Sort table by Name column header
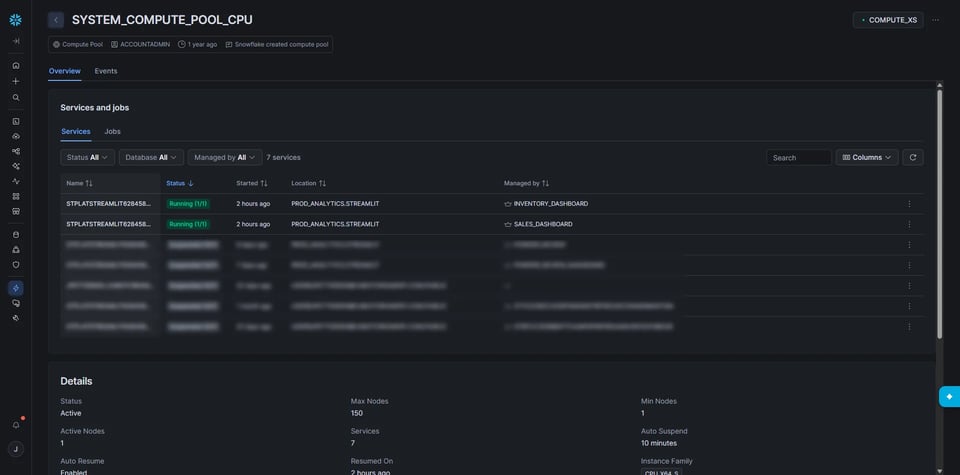The width and height of the screenshot is (960, 475). tap(80, 183)
